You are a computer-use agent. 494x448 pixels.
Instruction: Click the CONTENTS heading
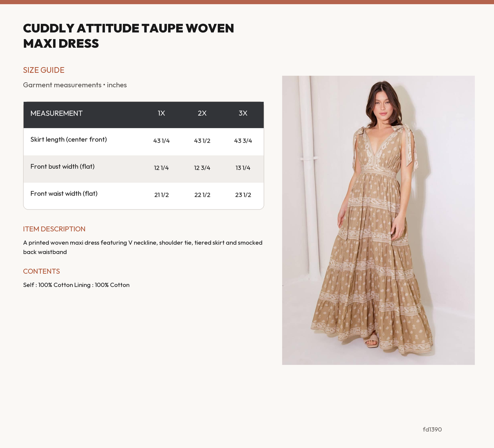(42, 271)
